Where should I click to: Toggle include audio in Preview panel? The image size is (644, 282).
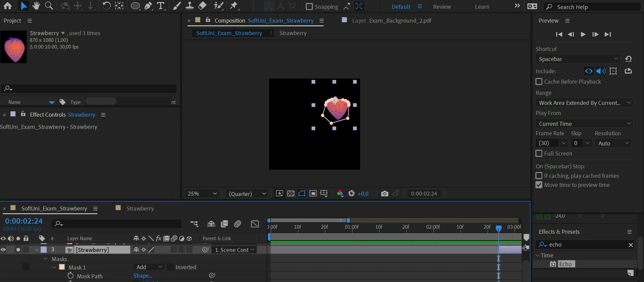pyautogui.click(x=601, y=71)
